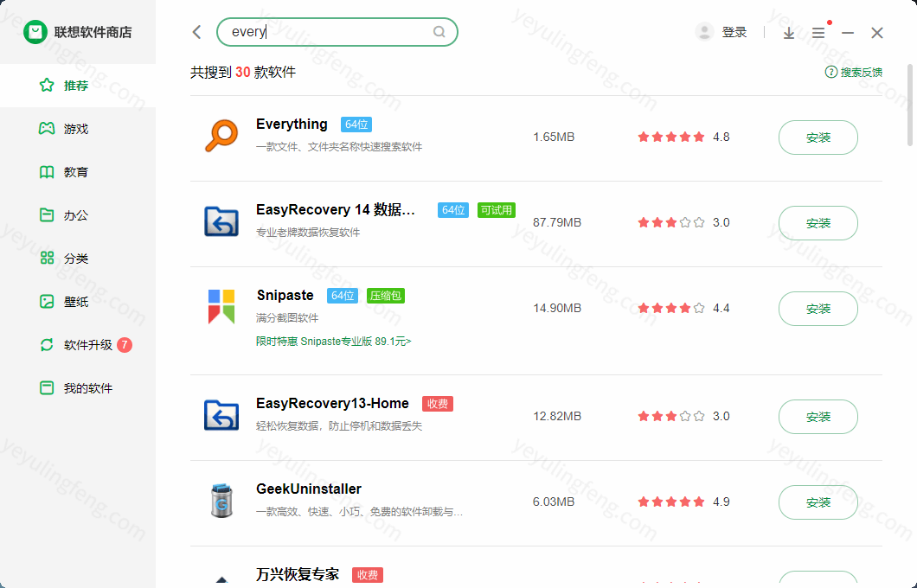Open the Everything title

click(x=292, y=124)
